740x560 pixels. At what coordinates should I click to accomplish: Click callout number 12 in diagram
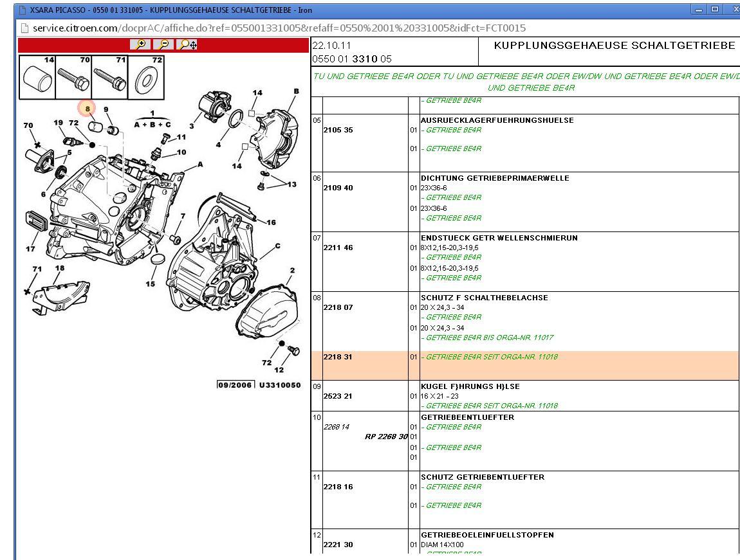coord(279,370)
